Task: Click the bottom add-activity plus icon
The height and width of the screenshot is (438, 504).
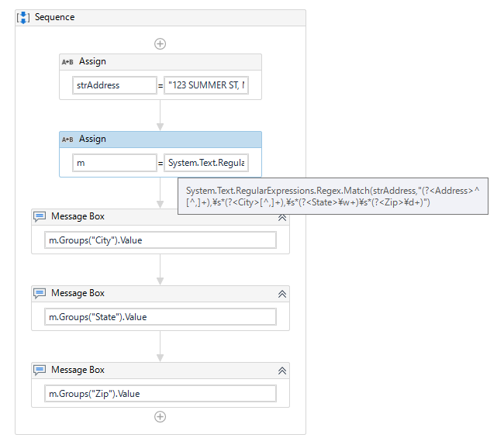Action: [x=160, y=416]
